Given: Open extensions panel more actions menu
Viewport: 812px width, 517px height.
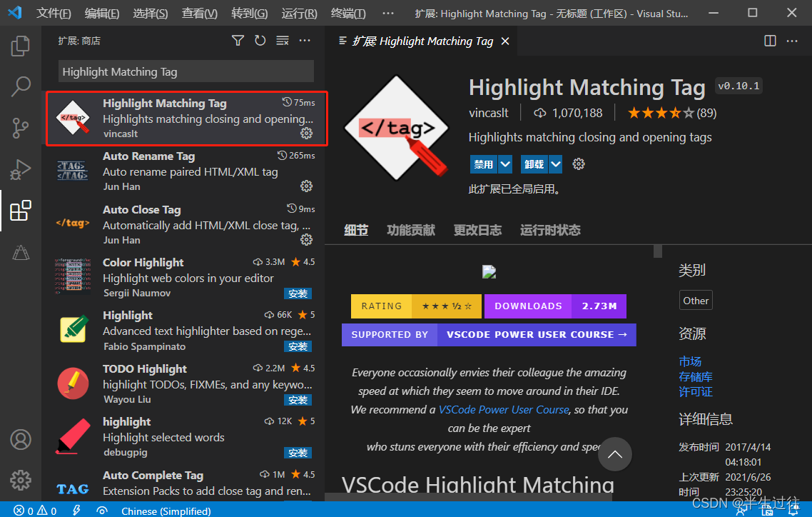Looking at the screenshot, I should (x=305, y=41).
